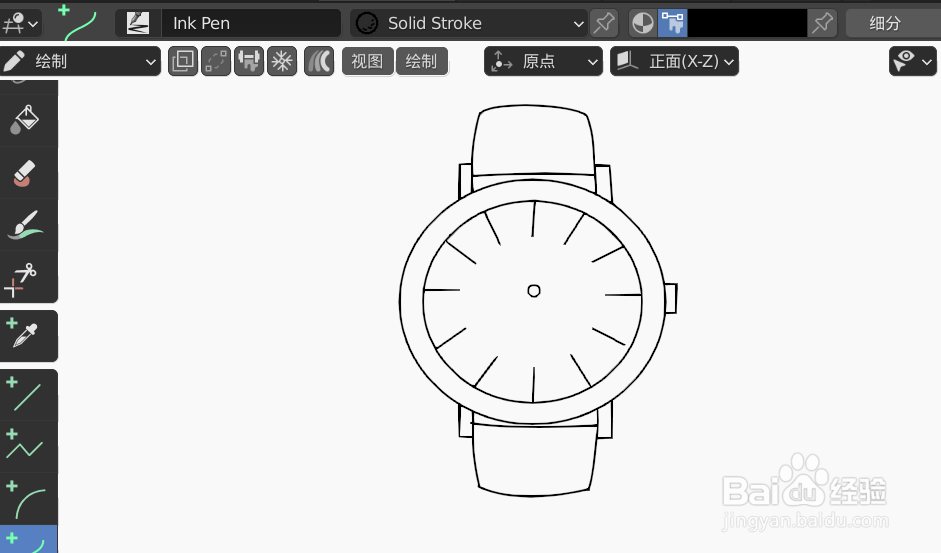Select the Tint brush tool

point(25,225)
